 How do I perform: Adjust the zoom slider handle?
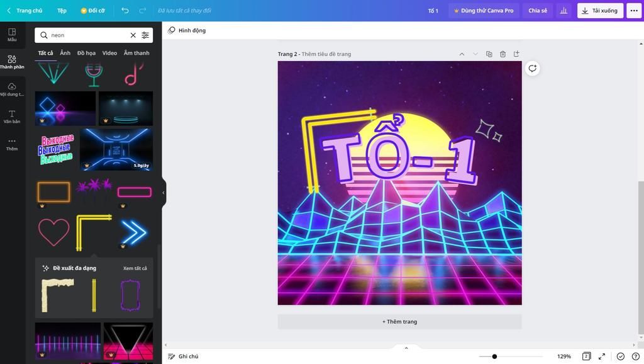click(x=494, y=356)
